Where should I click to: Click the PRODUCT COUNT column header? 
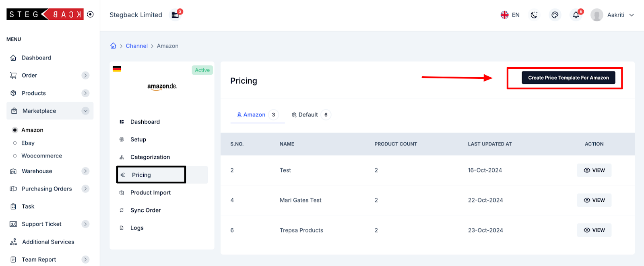[x=396, y=144]
